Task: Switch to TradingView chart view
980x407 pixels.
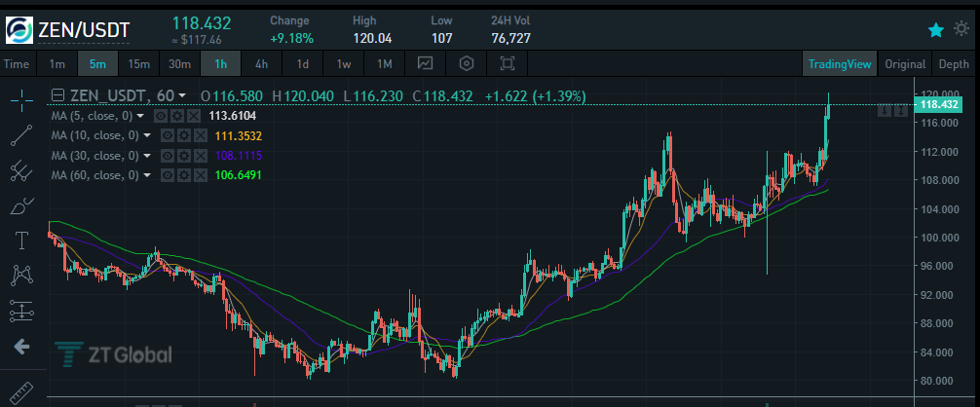Action: [x=840, y=63]
